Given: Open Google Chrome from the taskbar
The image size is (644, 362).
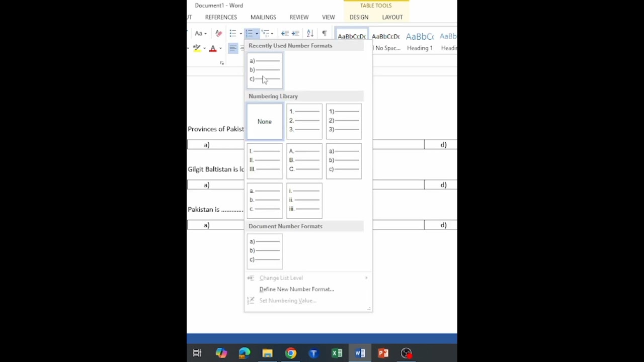Looking at the screenshot, I should click(291, 353).
